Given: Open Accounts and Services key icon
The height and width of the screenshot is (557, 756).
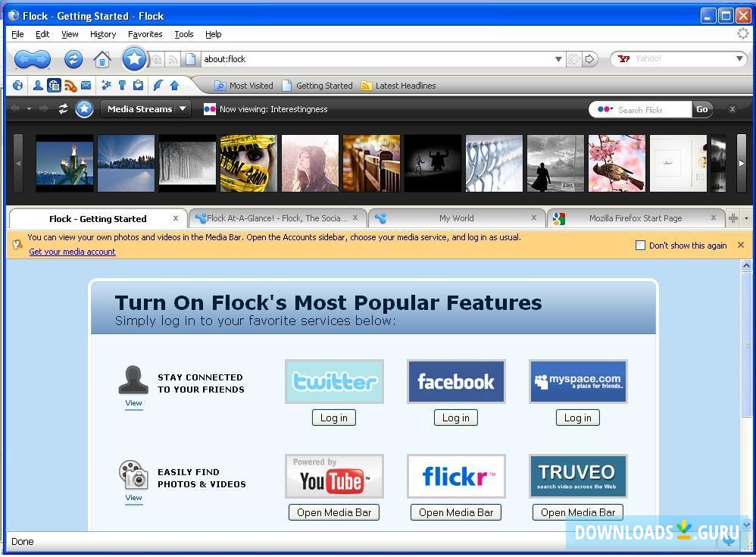Looking at the screenshot, I should click(123, 86).
